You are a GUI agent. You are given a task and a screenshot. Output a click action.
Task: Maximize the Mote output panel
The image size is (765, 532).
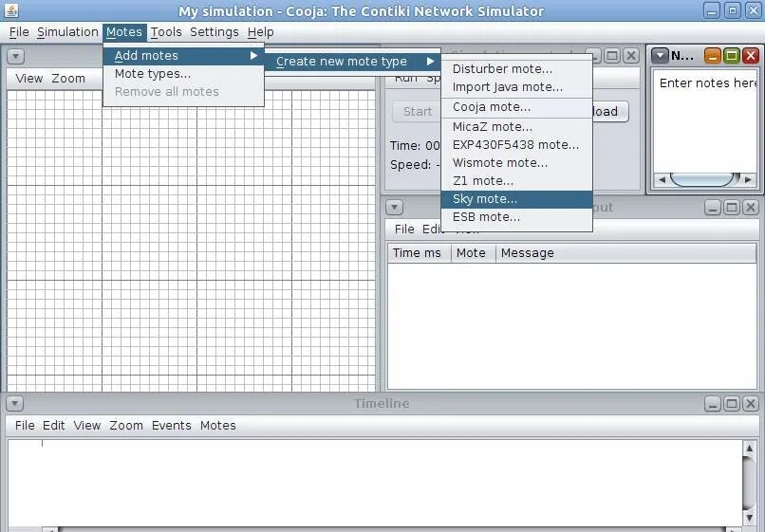point(732,209)
